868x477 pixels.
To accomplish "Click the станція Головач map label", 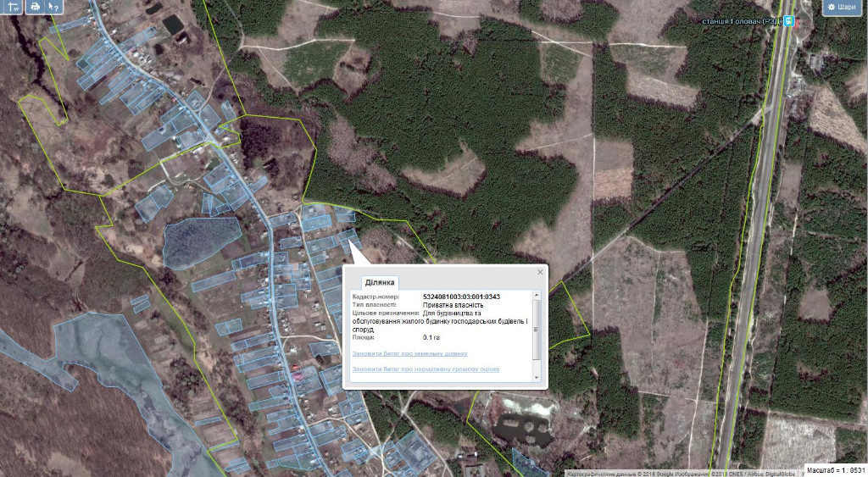I will point(743,21).
